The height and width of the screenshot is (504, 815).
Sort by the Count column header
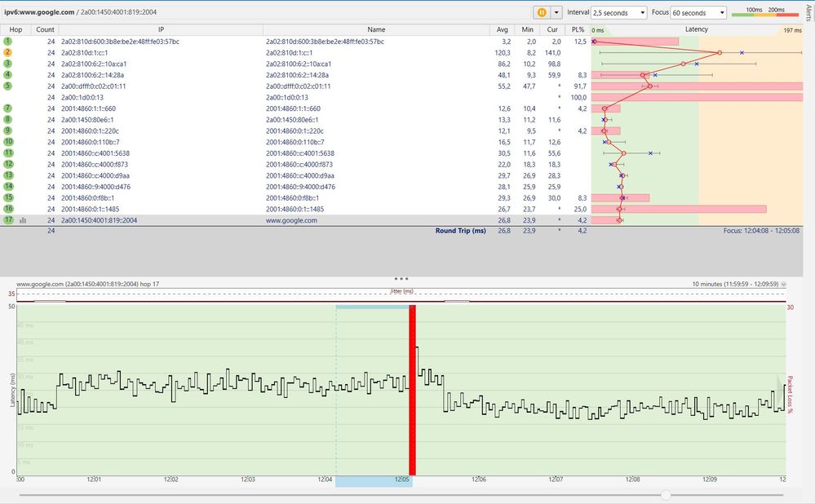coord(45,29)
